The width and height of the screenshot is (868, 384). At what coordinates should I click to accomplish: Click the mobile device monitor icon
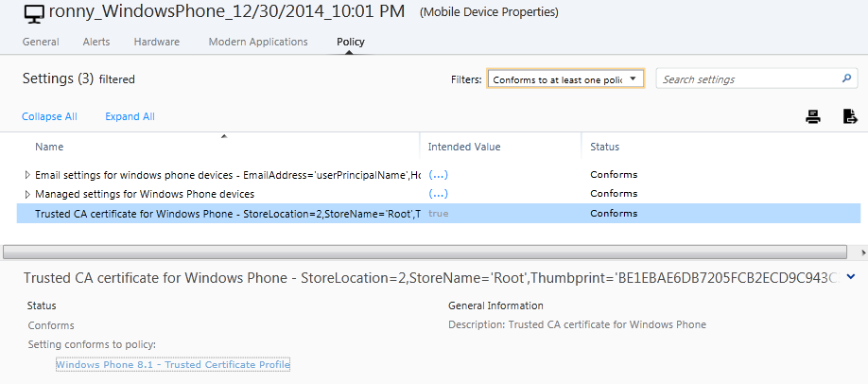click(33, 14)
